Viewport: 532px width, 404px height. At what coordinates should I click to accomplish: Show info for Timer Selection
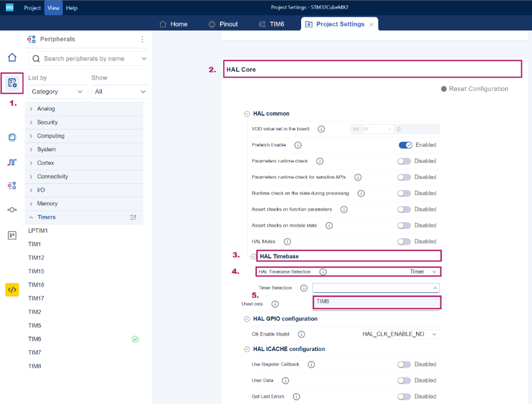(303, 288)
